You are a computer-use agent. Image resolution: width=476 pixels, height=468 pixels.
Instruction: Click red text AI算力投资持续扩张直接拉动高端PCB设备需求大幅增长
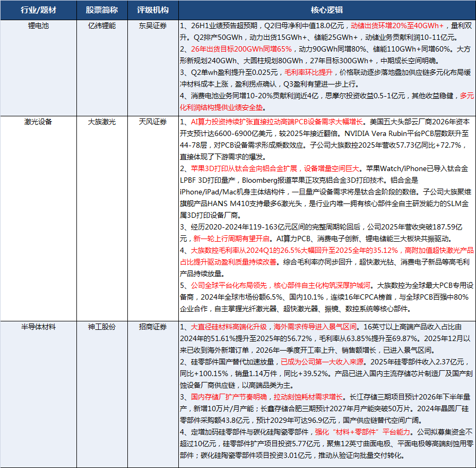pos(277,122)
